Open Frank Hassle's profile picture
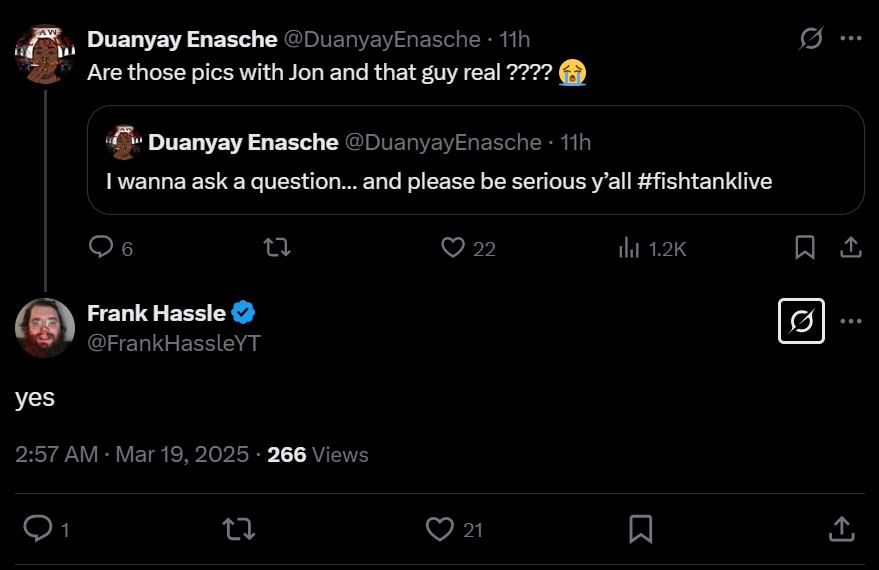Screen dimensions: 879x570 click(x=45, y=328)
